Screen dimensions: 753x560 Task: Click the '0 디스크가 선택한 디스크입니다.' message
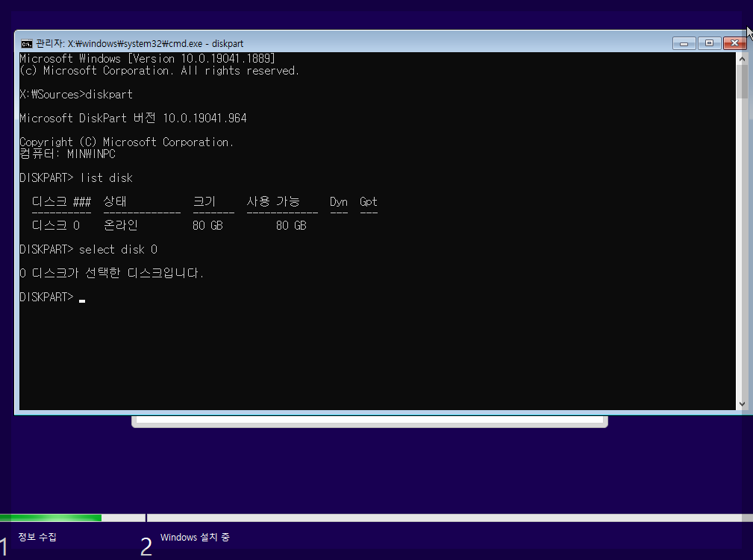[x=111, y=274]
